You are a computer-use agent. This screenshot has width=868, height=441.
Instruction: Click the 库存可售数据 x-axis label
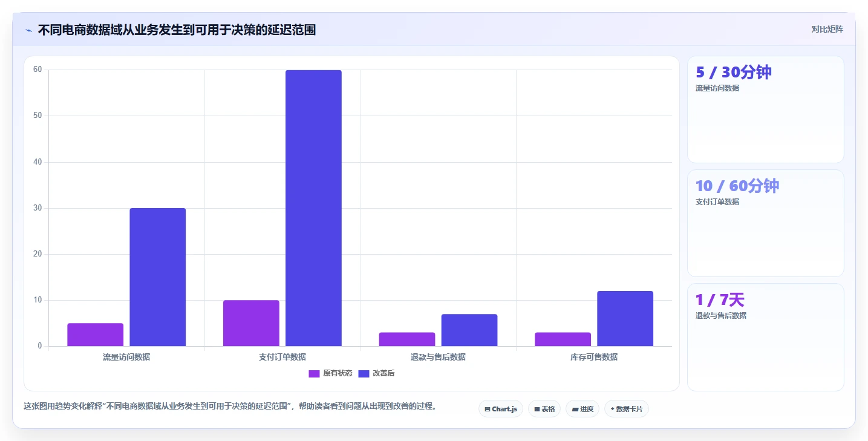pyautogui.click(x=594, y=357)
